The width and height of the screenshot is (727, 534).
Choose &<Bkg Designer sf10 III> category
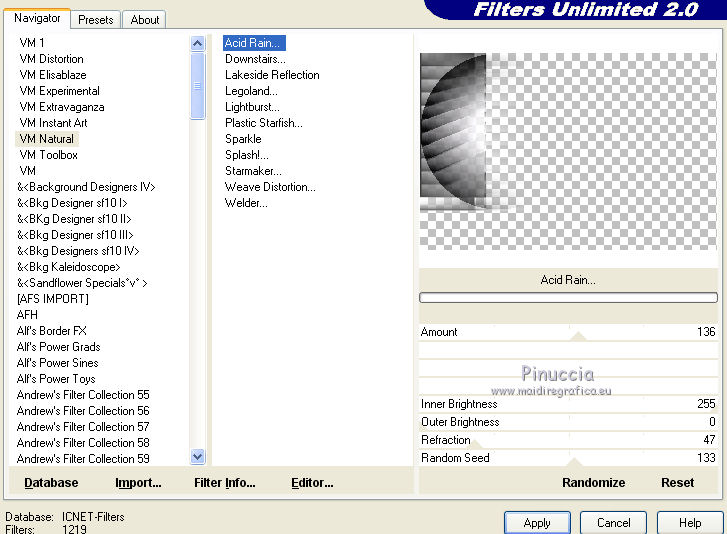point(75,235)
